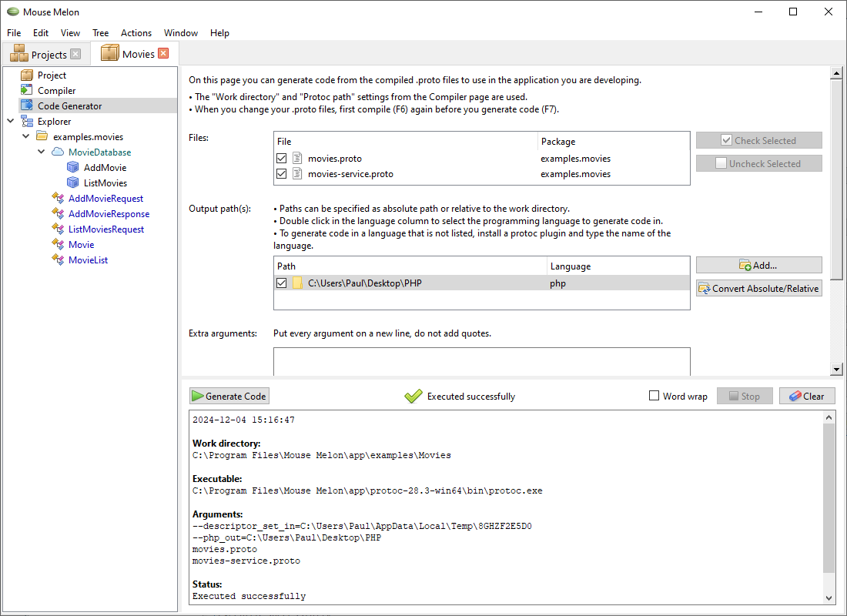Click the Convert Absolute/Relative button

click(x=758, y=289)
